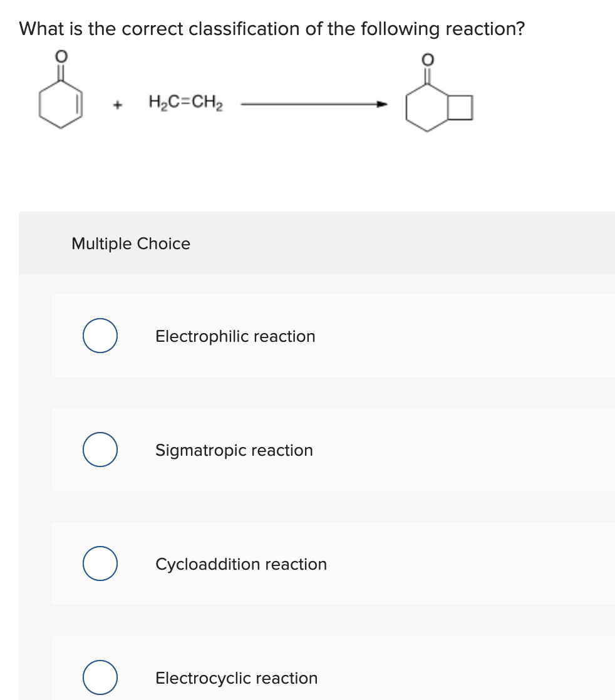Select the Electrophilic reaction radio button
Image resolution: width=615 pixels, height=700 pixels.
tap(100, 336)
